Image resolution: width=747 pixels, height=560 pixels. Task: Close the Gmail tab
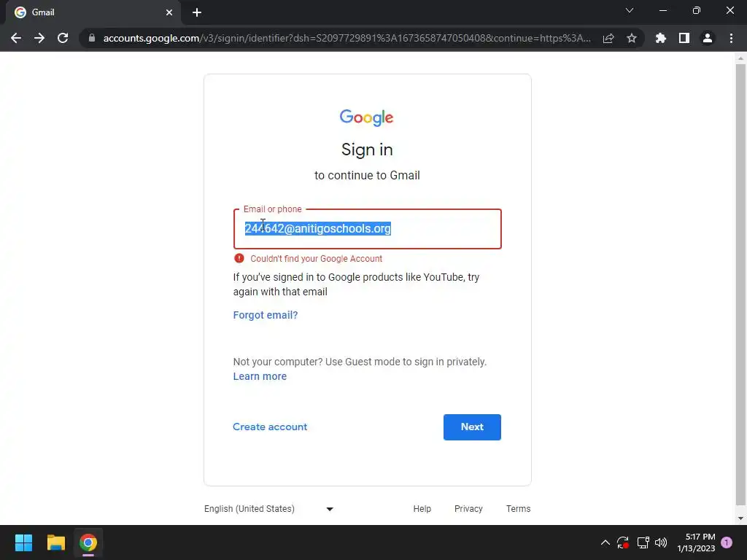(169, 12)
